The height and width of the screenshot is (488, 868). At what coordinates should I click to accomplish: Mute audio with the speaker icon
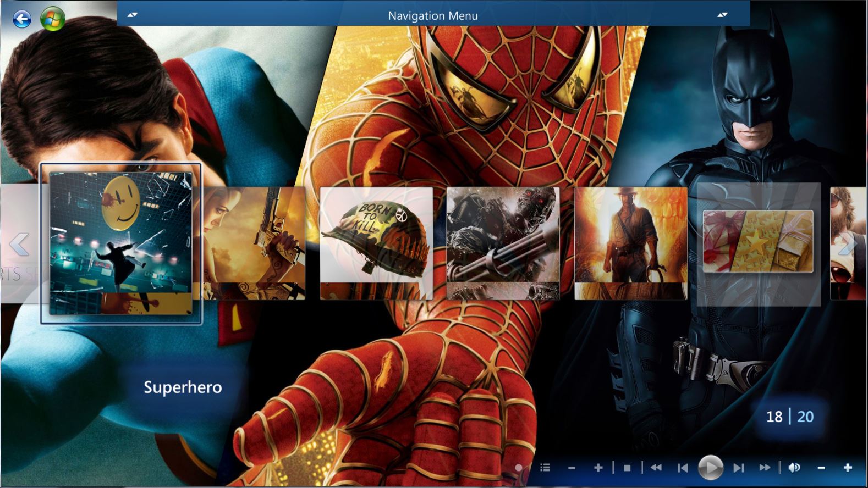click(x=794, y=468)
